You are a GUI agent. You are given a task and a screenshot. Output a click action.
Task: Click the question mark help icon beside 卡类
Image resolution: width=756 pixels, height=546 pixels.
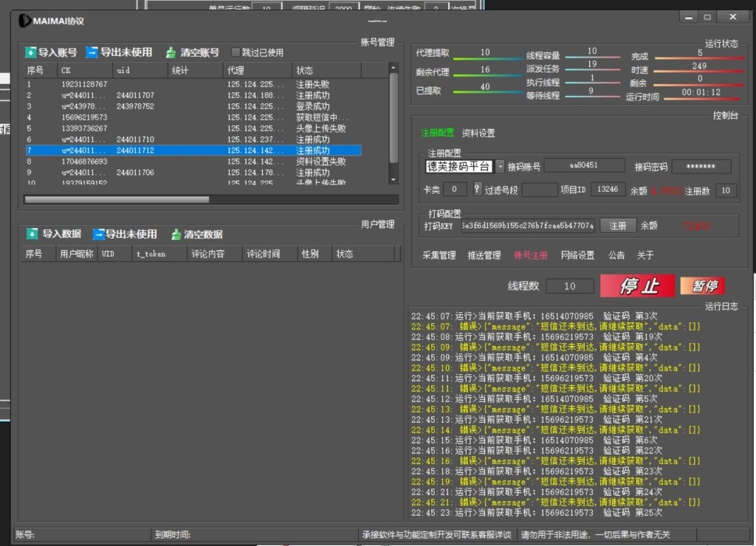click(477, 190)
